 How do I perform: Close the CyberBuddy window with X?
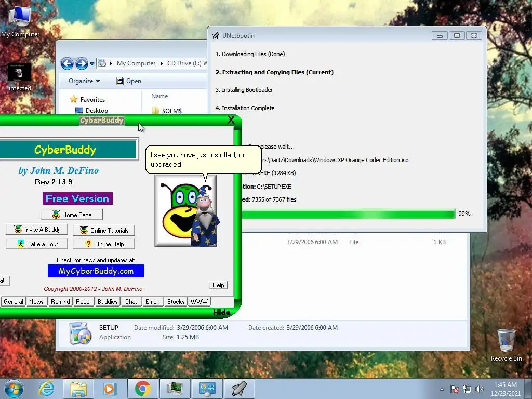click(x=231, y=120)
